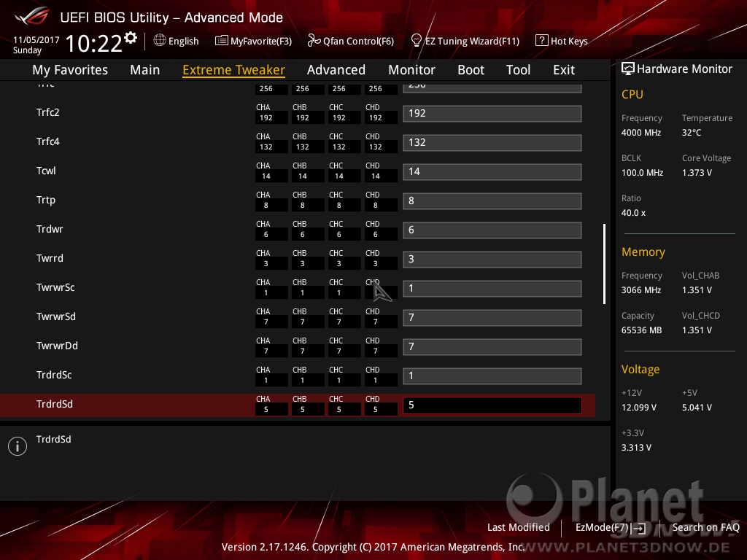This screenshot has height=560, width=747.
Task: Switch to the Boot tab
Action: 471,69
